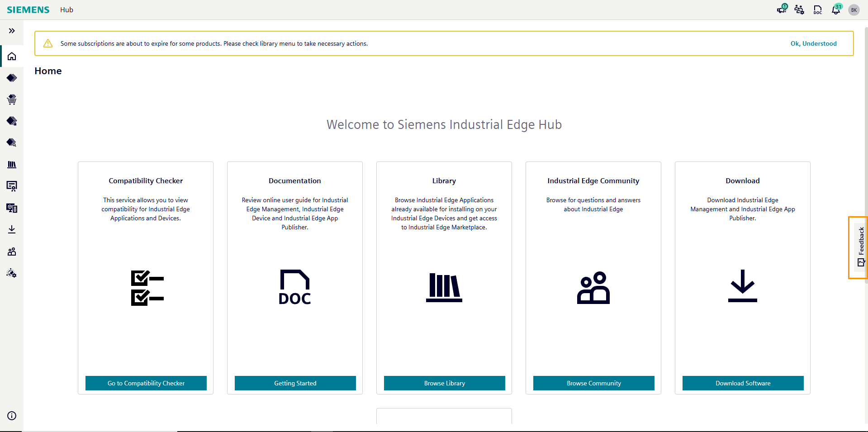This screenshot has height=432, width=868.
Task: Open the Library books icon in sidebar
Action: (x=12, y=164)
